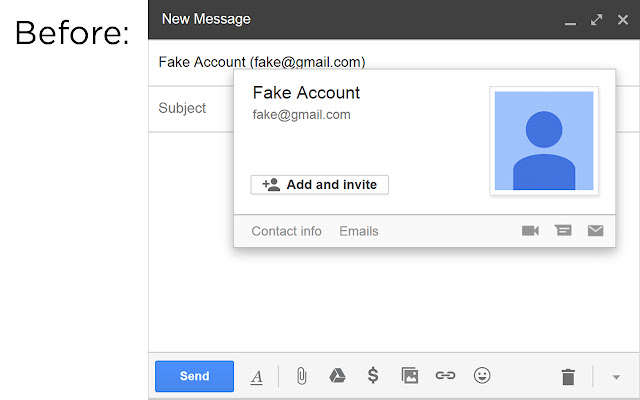Insert files using Google Drive icon
This screenshot has width=640, height=400.
tap(338, 376)
